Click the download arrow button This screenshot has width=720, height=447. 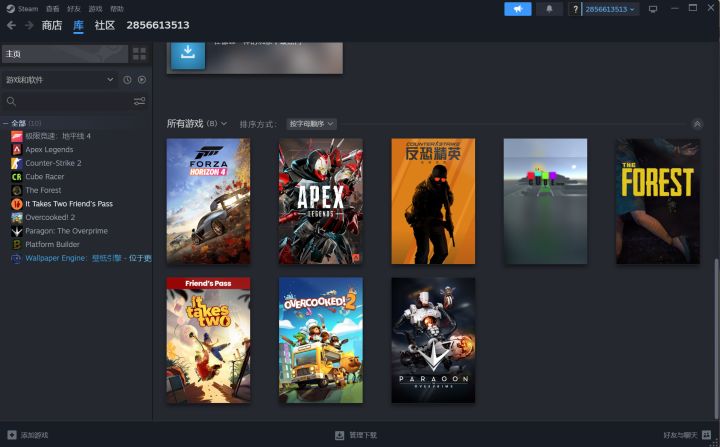click(188, 53)
